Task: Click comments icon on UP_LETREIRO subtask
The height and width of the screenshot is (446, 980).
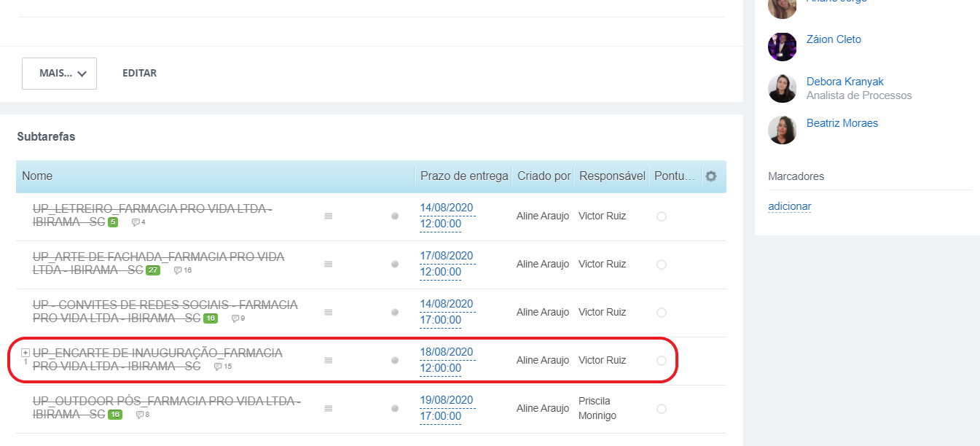Action: click(136, 222)
